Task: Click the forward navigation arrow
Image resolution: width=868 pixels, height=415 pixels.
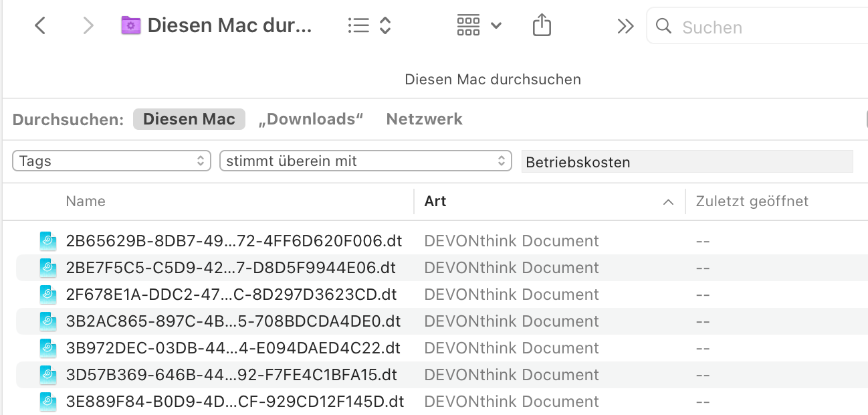Action: 88,26
